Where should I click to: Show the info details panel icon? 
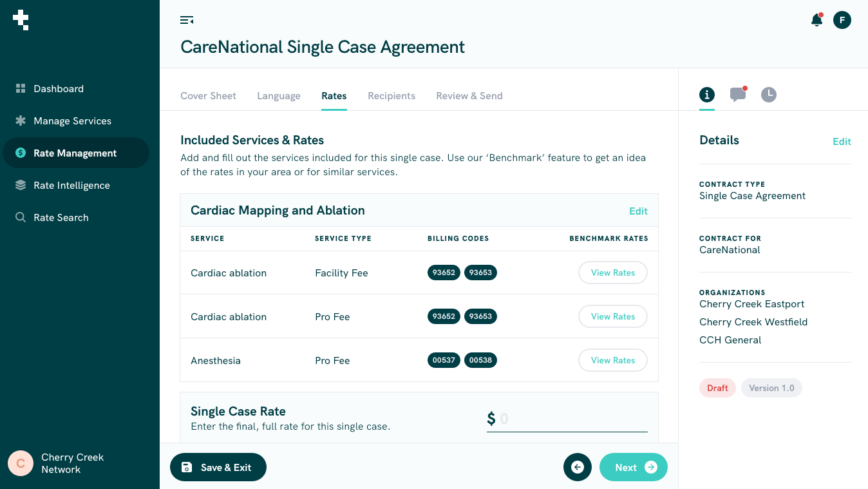coord(707,95)
